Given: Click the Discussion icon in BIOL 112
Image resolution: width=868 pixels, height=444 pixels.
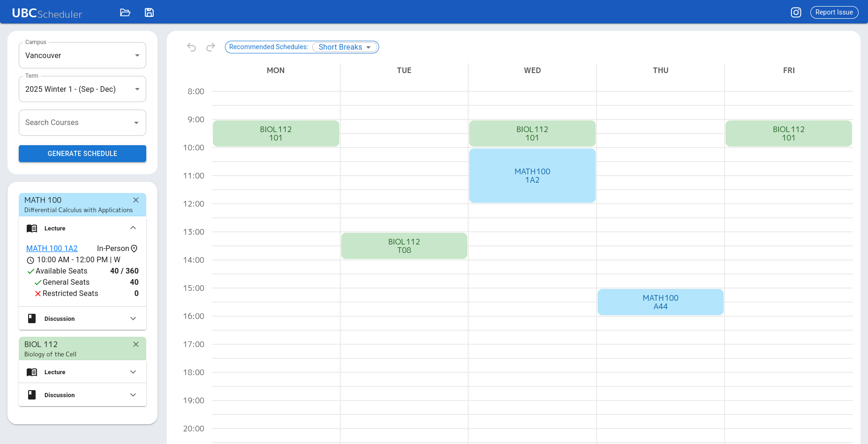Looking at the screenshot, I should 31,395.
